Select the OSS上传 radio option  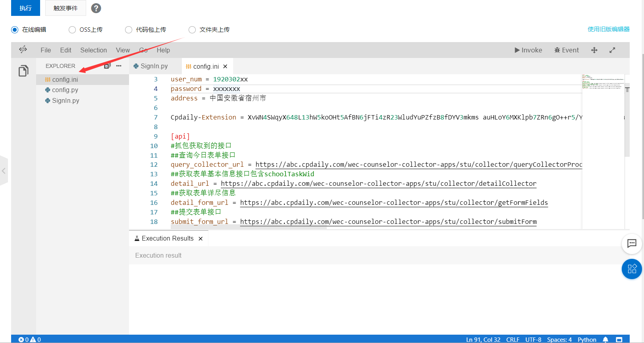coord(72,30)
